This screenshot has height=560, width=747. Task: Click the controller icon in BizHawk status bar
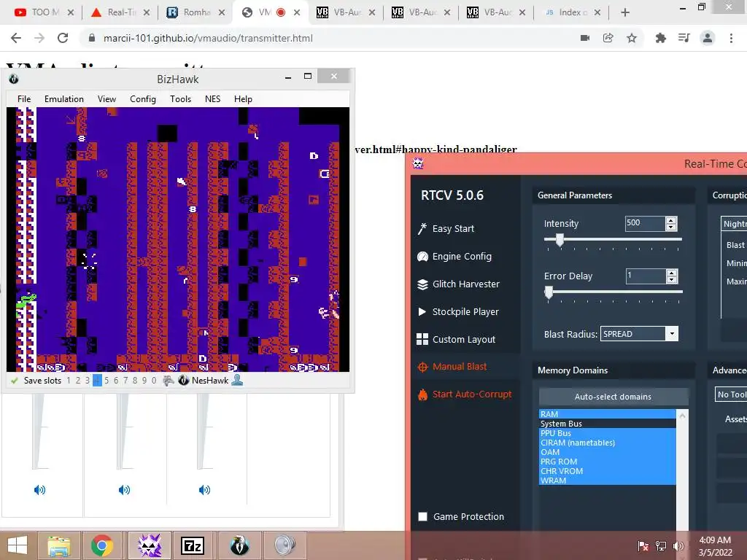pyautogui.click(x=168, y=381)
